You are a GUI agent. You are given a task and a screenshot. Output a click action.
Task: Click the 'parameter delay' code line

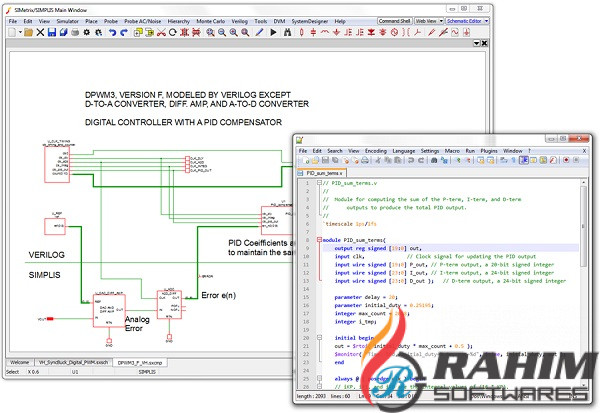click(366, 297)
